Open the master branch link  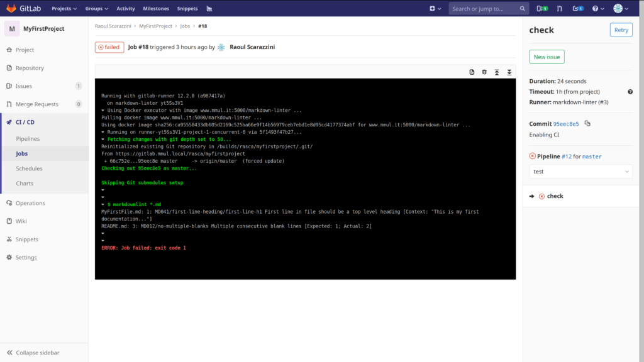[592, 156]
